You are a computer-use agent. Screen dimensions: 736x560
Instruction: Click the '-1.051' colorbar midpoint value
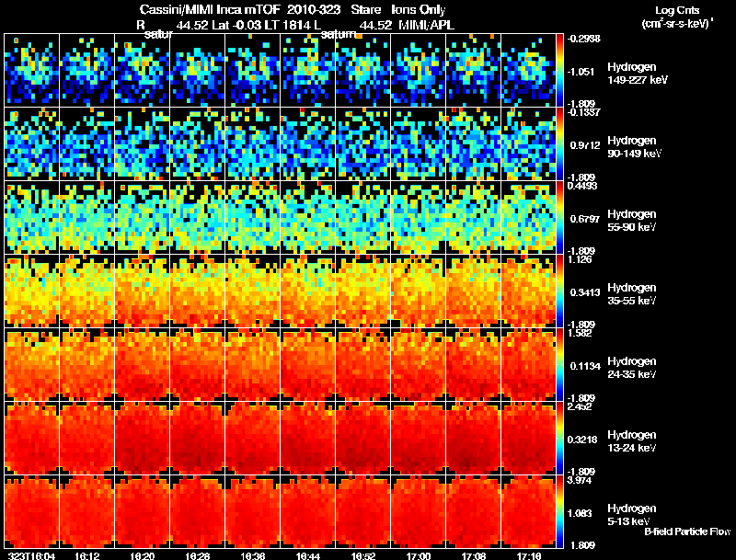click(581, 72)
